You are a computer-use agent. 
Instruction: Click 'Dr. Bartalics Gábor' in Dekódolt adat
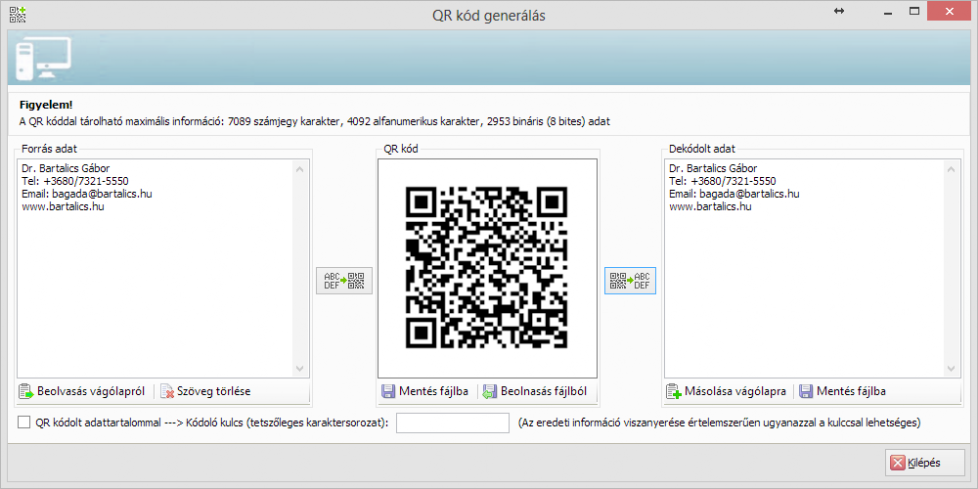tap(713, 168)
